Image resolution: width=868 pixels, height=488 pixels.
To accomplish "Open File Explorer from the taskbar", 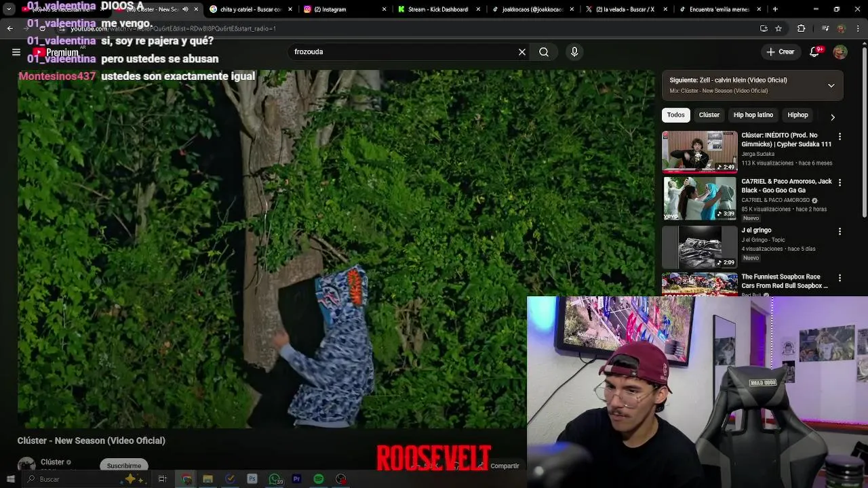I will (x=208, y=479).
